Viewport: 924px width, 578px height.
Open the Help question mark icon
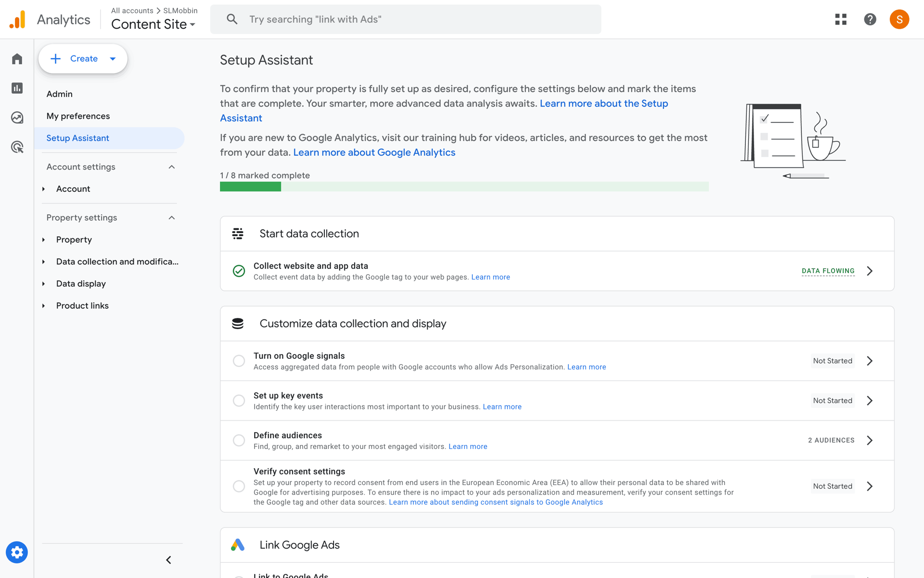tap(870, 19)
